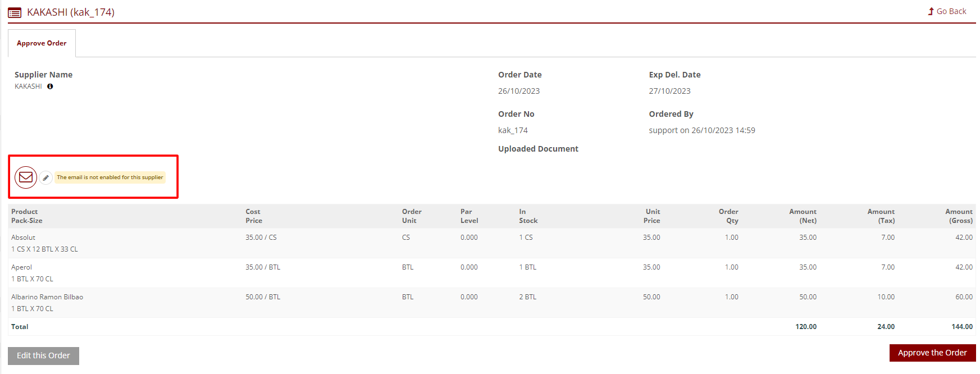Image resolution: width=980 pixels, height=374 pixels.
Task: Click the Cost Price column header
Action: (x=253, y=216)
